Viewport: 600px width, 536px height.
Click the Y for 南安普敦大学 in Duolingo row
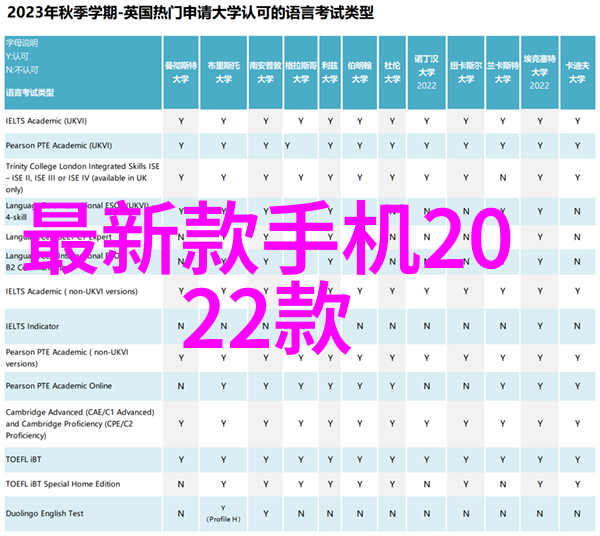pyautogui.click(x=266, y=514)
